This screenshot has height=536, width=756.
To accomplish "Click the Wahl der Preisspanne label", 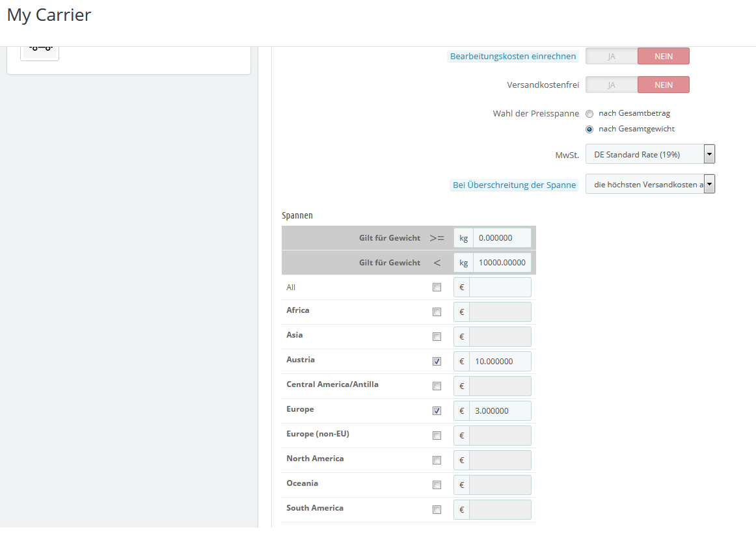I will (x=535, y=113).
